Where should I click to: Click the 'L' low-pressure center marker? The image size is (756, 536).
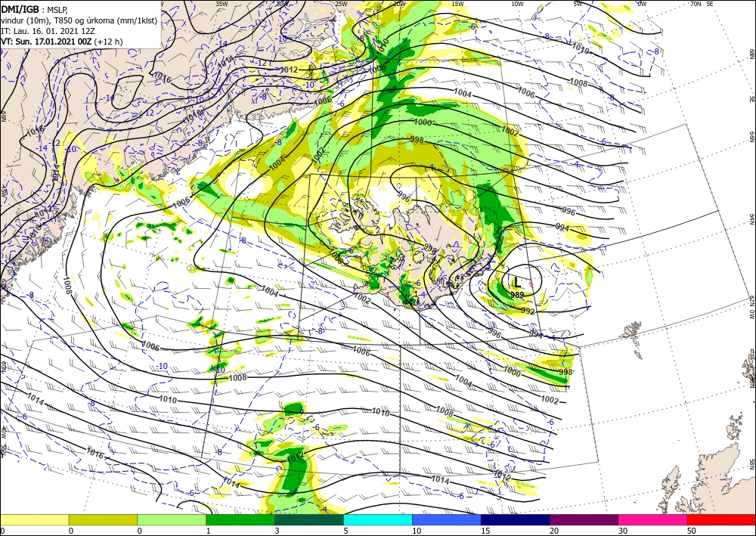tap(517, 282)
